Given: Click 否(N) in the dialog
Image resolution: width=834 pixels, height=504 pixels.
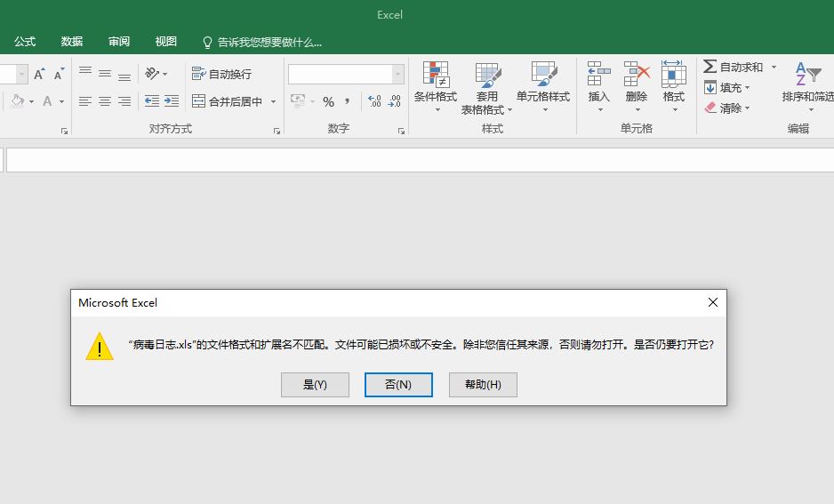Looking at the screenshot, I should pos(398,384).
